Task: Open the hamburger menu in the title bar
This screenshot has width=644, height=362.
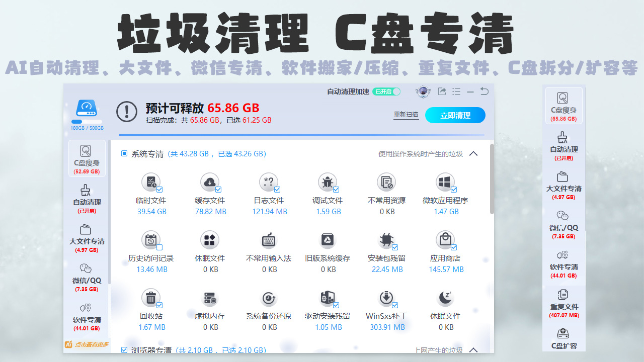Action: pyautogui.click(x=456, y=92)
